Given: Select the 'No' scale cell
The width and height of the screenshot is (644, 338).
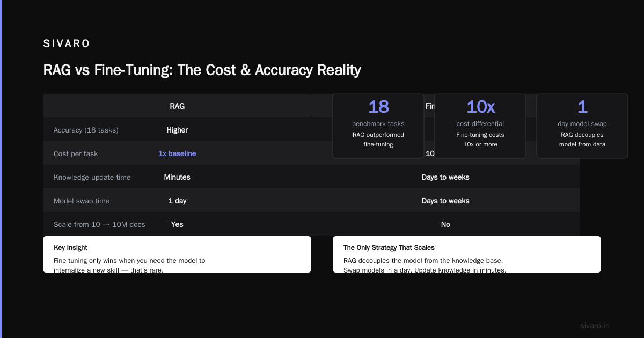Looking at the screenshot, I should click(445, 224).
